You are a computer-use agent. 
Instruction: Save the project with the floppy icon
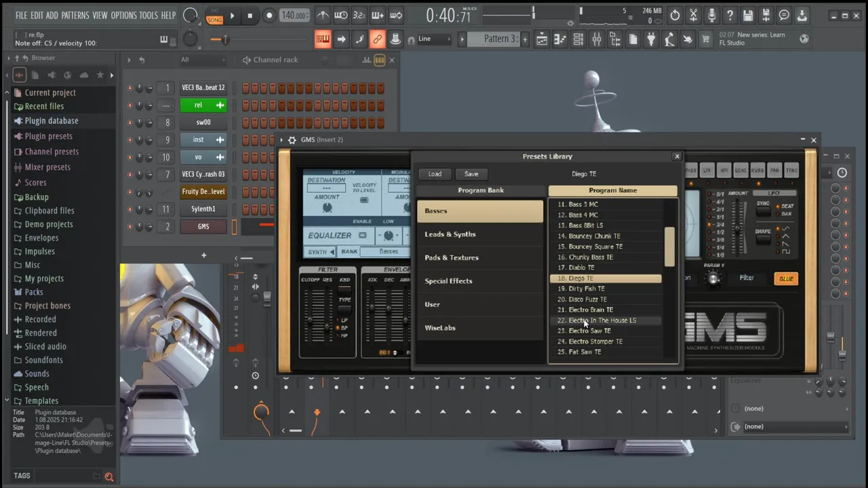point(747,15)
